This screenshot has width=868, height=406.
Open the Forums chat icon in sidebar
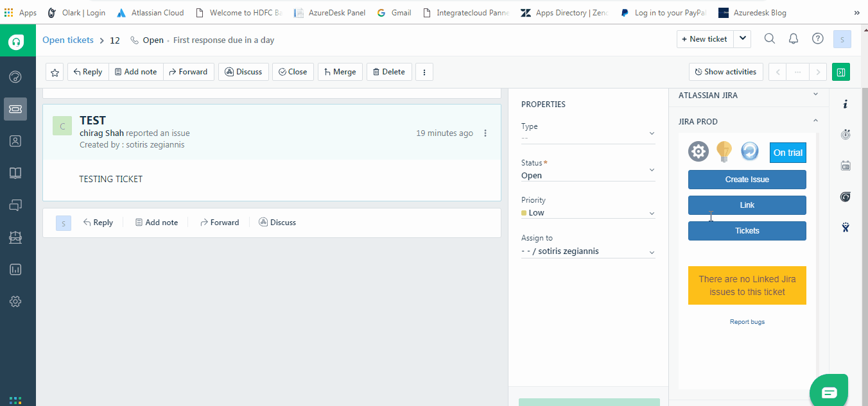point(16,205)
